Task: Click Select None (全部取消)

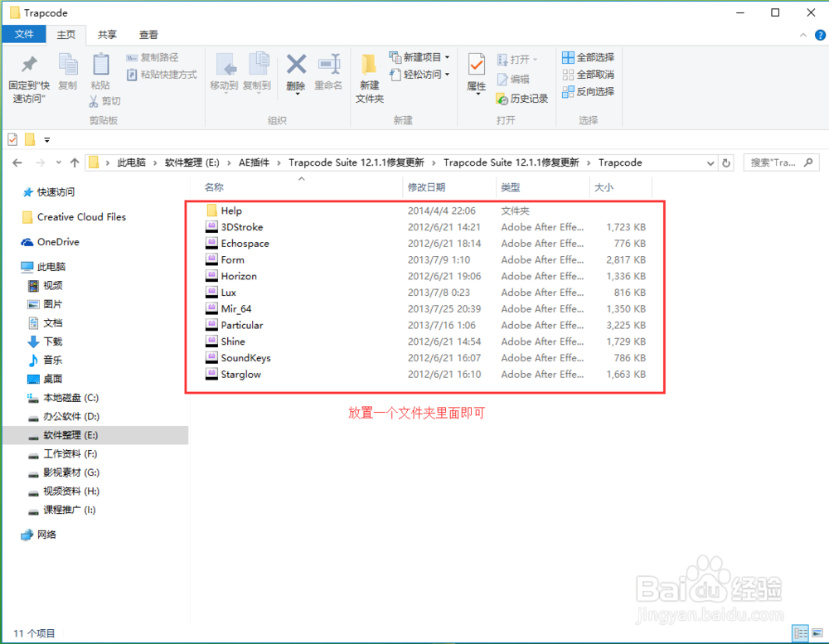Action: coord(589,75)
